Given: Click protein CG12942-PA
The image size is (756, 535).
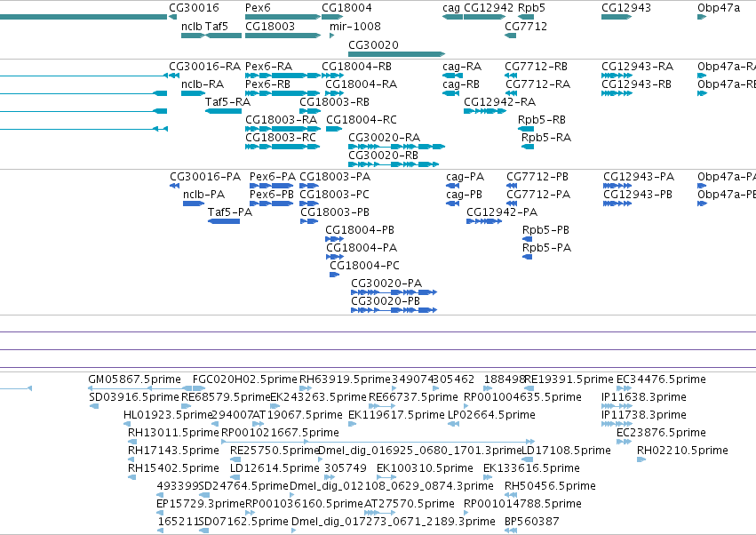Looking at the screenshot, I should [502, 212].
